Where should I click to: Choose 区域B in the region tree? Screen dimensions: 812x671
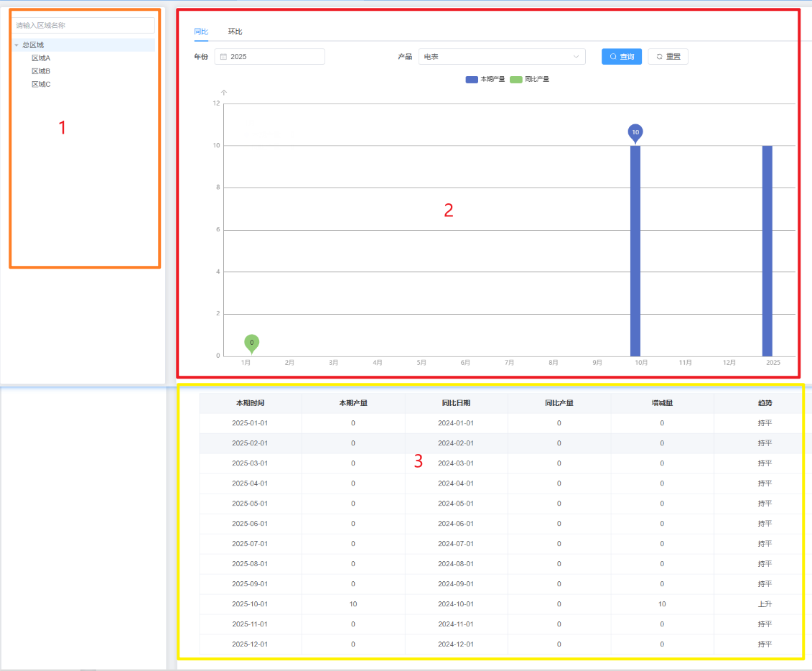point(41,71)
